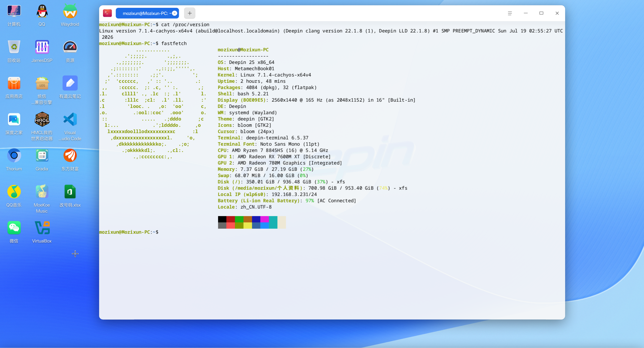This screenshot has width=644, height=348.
Task: Open the terminal hamburger menu
Action: click(x=510, y=13)
